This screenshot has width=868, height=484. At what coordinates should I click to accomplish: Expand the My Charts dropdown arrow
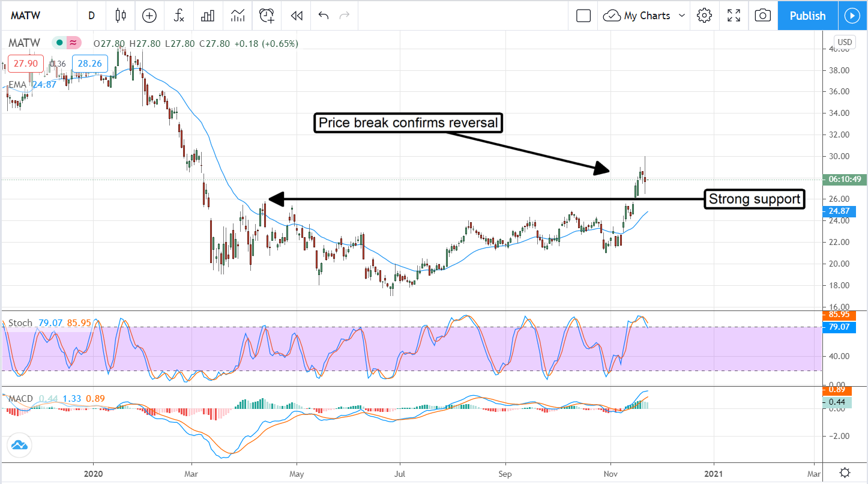[x=682, y=16]
